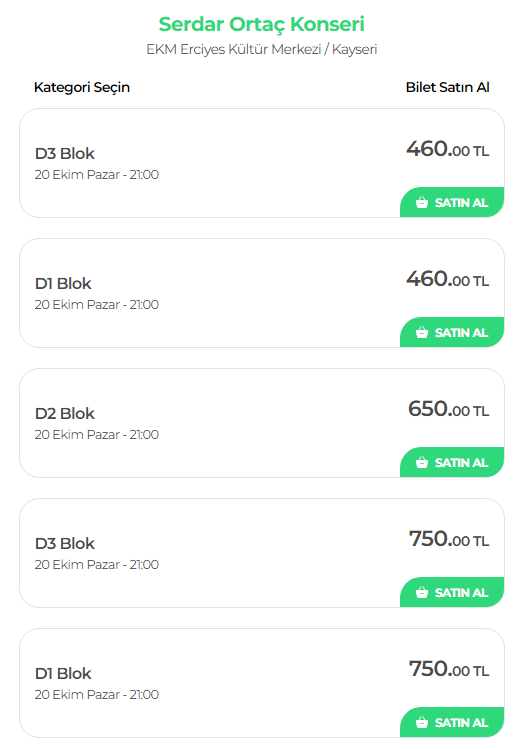
Task: Click basket icon for 460 TL D1 Blok
Action: coord(422,332)
